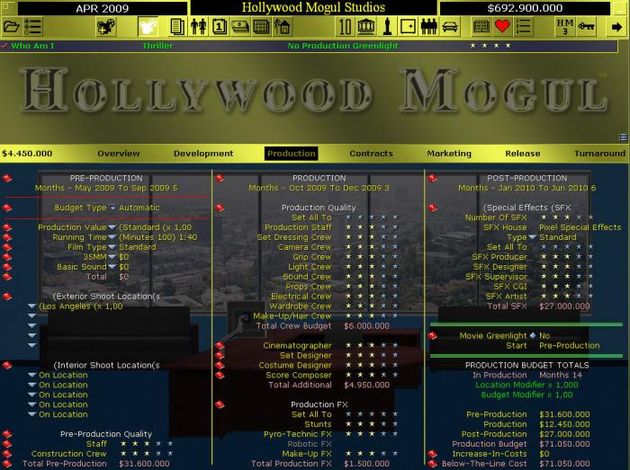Click the key icon
This screenshot has height=470, width=630.
(x=586, y=27)
